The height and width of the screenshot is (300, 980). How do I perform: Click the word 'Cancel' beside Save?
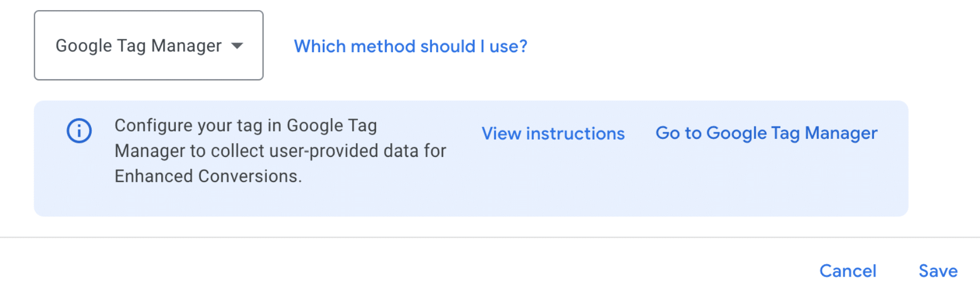coord(848,271)
